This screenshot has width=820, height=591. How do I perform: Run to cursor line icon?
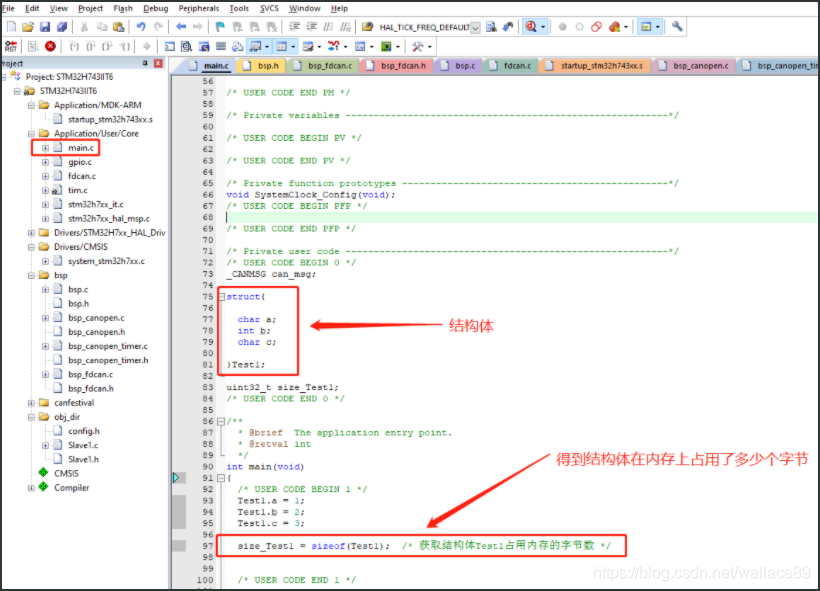coord(124,47)
